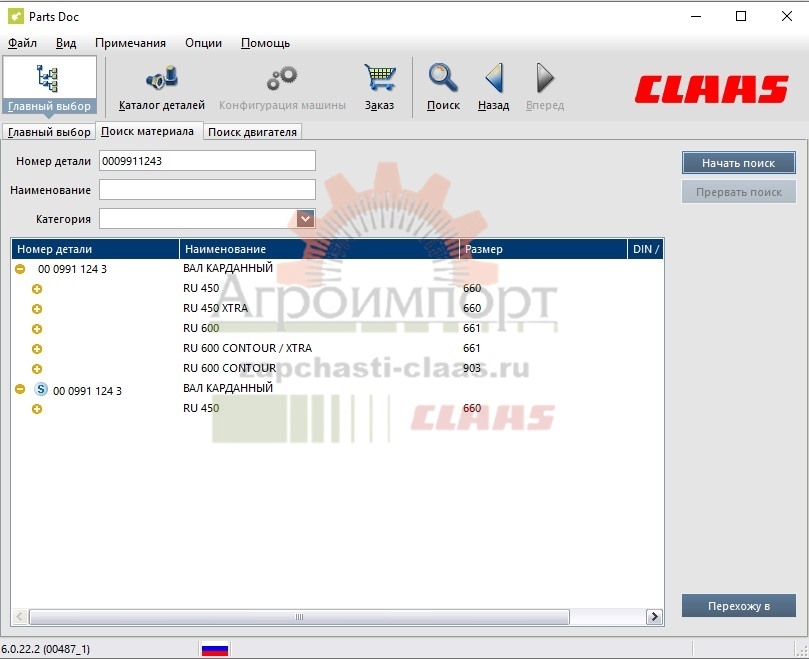Collapse the second 00 0991 124 3 row with S
Image resolution: width=809 pixels, height=659 pixels.
20,389
